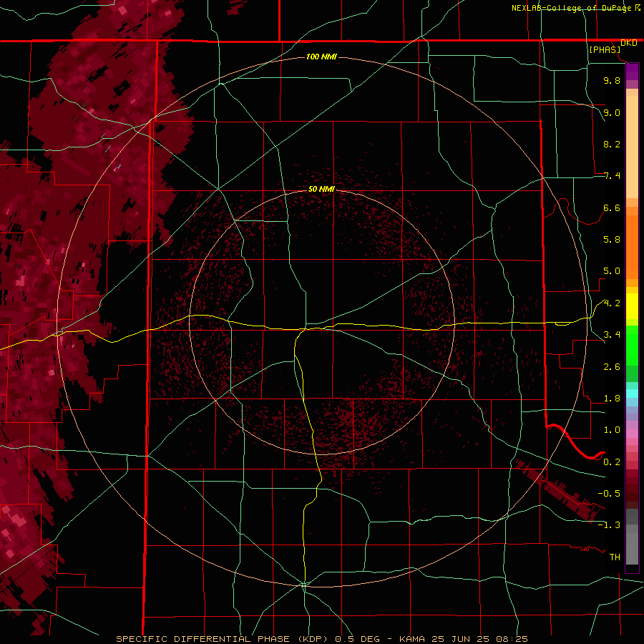Pick the light peach segment of color bar
Viewport: 644px width, 644px height.
pyautogui.click(x=632, y=146)
